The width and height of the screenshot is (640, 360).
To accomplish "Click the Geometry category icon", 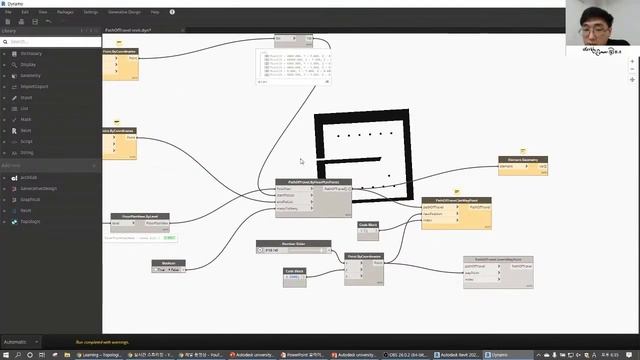I will 14,76.
